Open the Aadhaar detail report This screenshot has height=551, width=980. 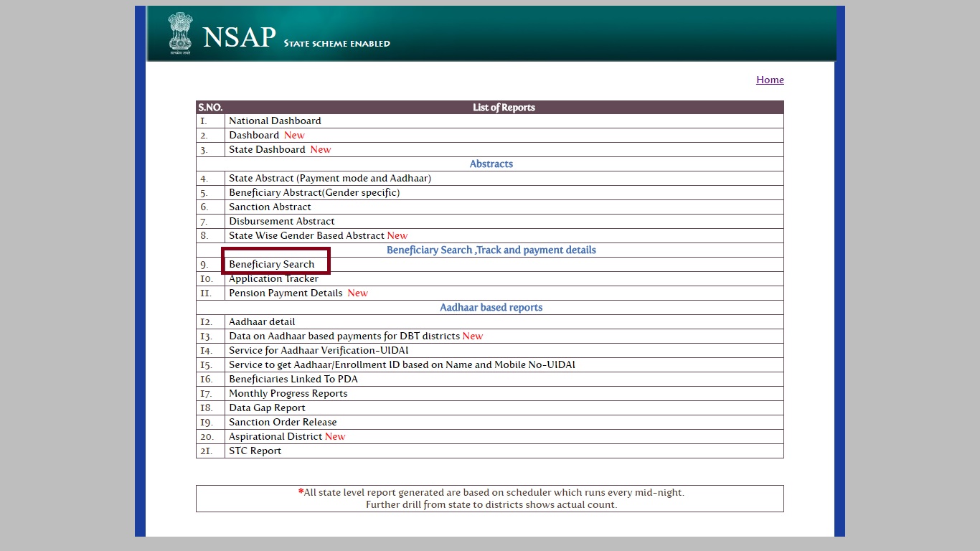262,321
